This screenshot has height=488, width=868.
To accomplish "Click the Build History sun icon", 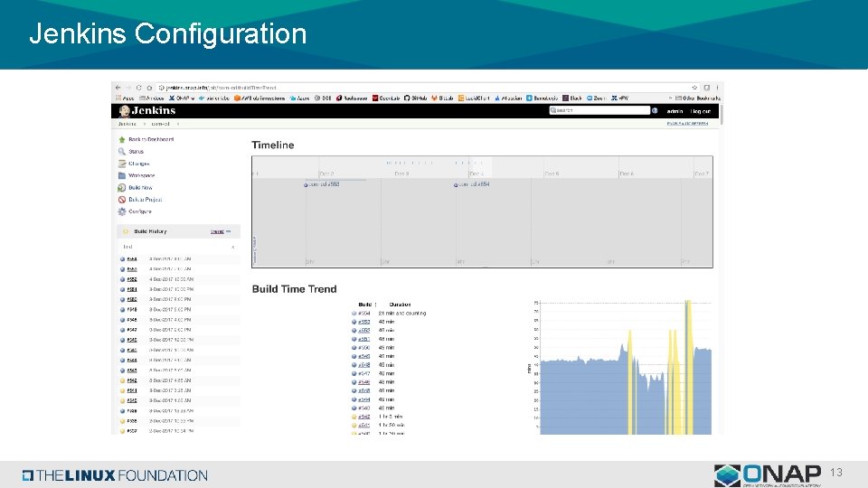I will pos(125,231).
